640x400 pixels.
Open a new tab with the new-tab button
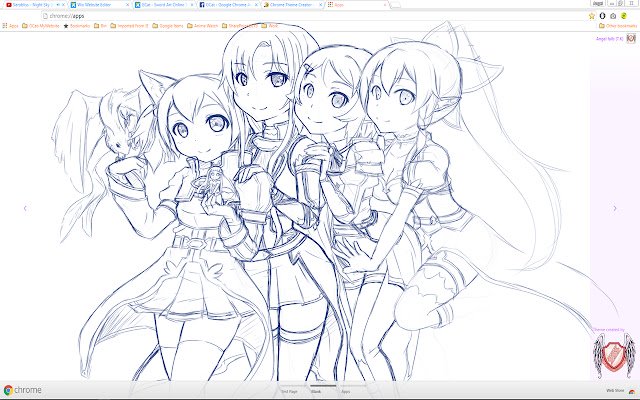coord(395,5)
